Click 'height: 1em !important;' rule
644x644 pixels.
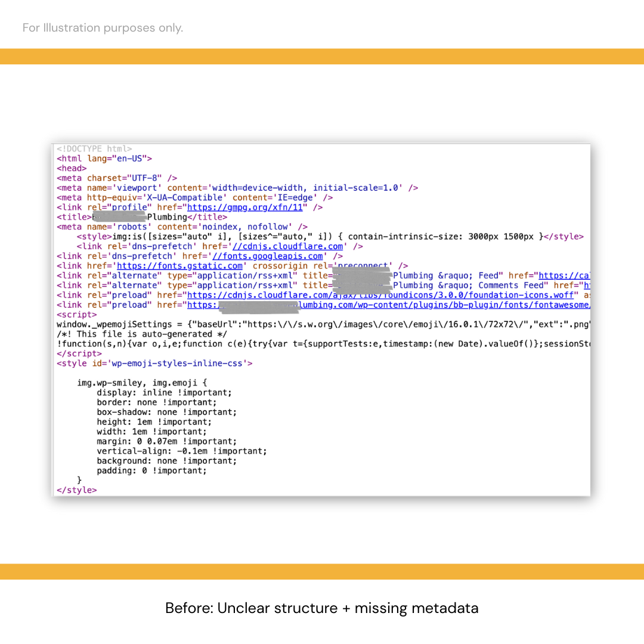154,422
